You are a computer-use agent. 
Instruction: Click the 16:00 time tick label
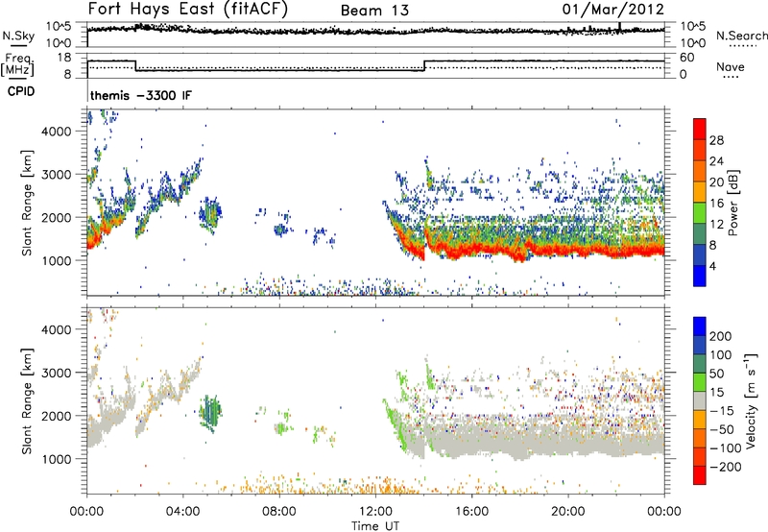click(471, 512)
